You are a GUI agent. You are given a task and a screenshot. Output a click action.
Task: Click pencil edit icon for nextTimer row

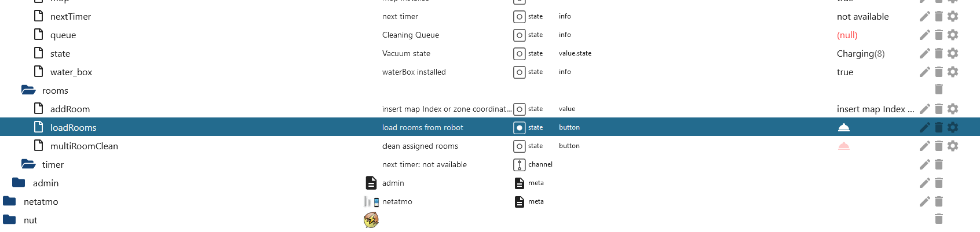[x=924, y=17]
